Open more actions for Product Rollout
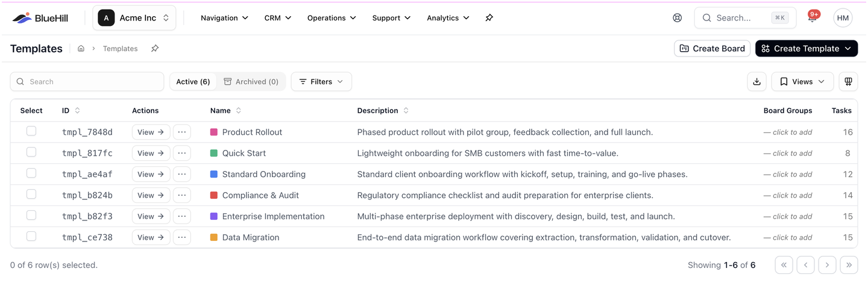 click(182, 132)
